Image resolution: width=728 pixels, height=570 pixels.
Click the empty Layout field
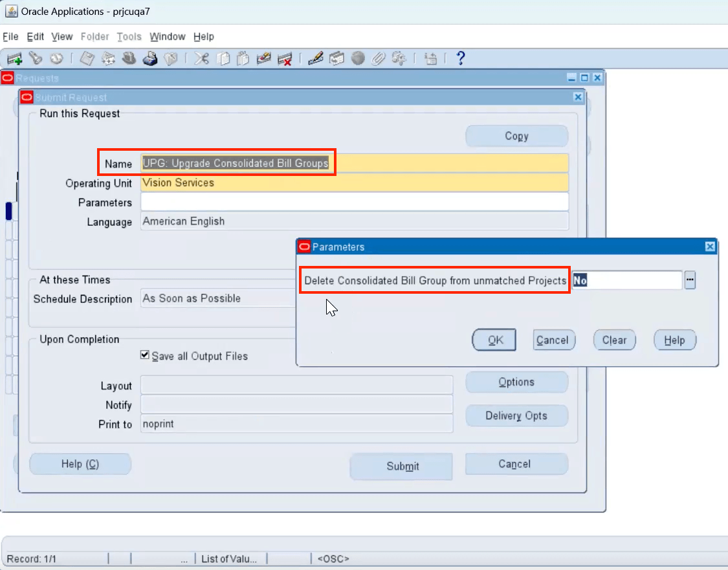pos(296,385)
